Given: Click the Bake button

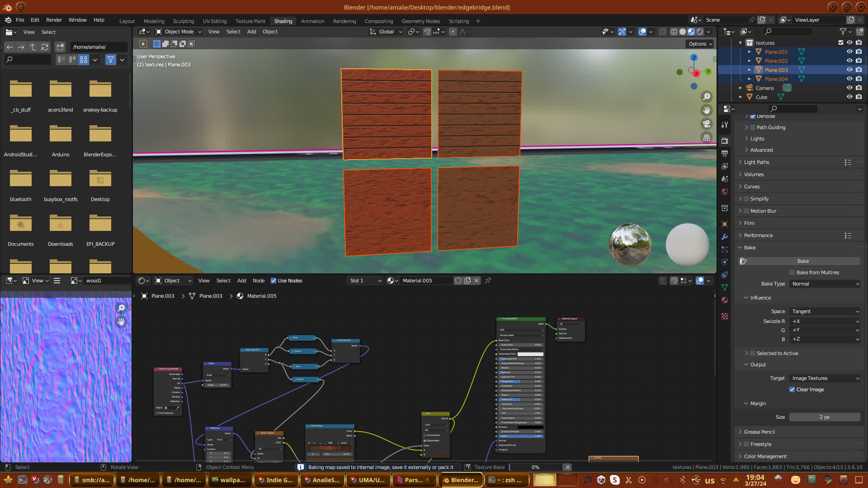Looking at the screenshot, I should pyautogui.click(x=802, y=261).
